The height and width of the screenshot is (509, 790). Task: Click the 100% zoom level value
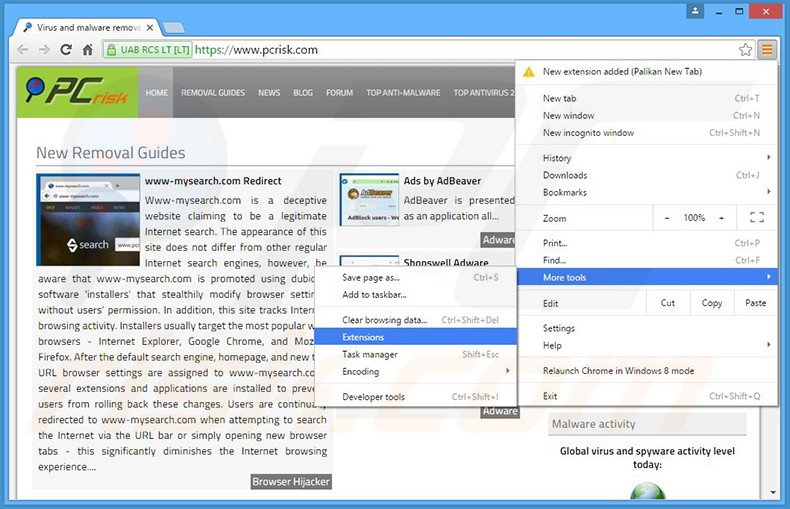(694, 218)
